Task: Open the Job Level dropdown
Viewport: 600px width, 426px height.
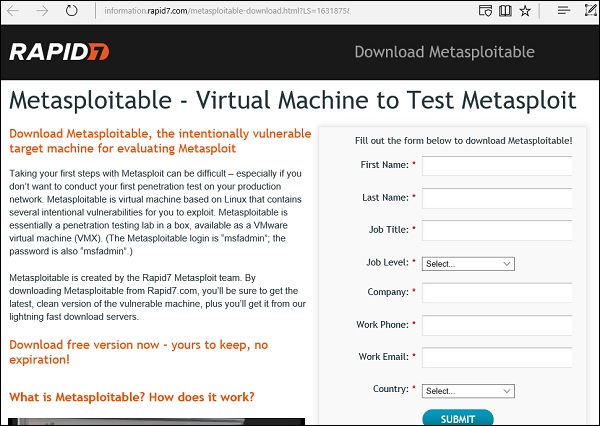Action: coord(468,264)
